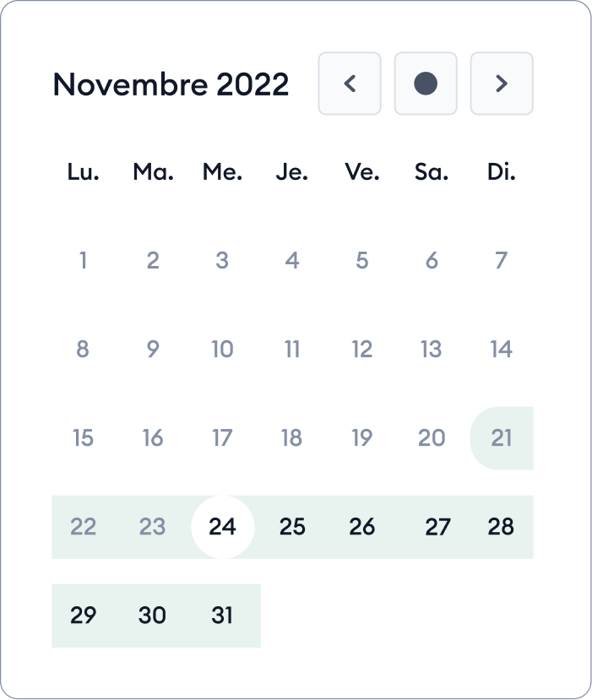The image size is (592, 700).
Task: Click the previous month chevron arrow
Action: [x=349, y=84]
